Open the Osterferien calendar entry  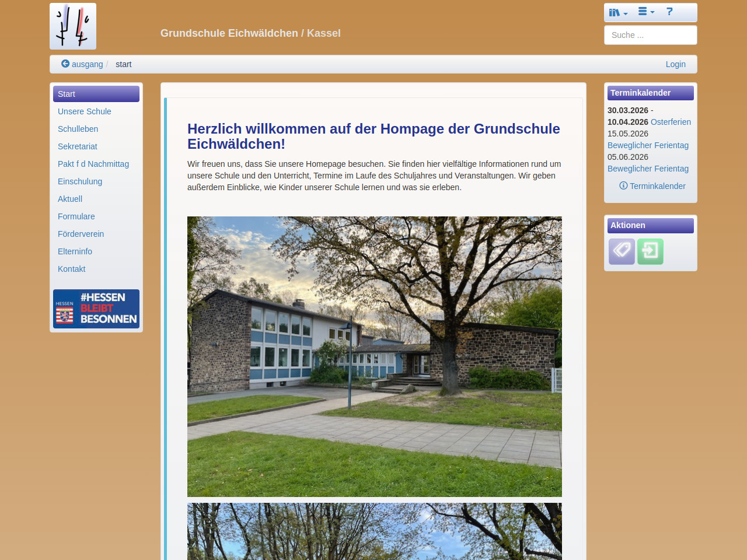[671, 122]
